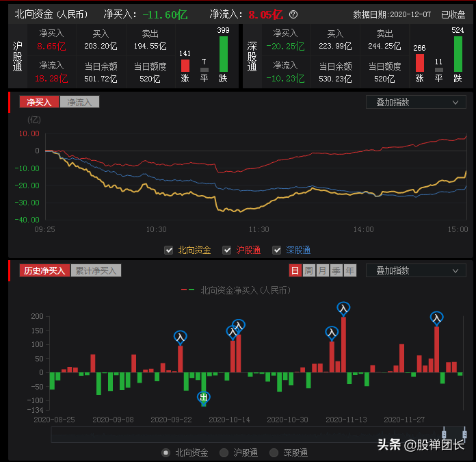Toggle the 沪股通 line checkbox
476x462 pixels.
pyautogui.click(x=226, y=251)
